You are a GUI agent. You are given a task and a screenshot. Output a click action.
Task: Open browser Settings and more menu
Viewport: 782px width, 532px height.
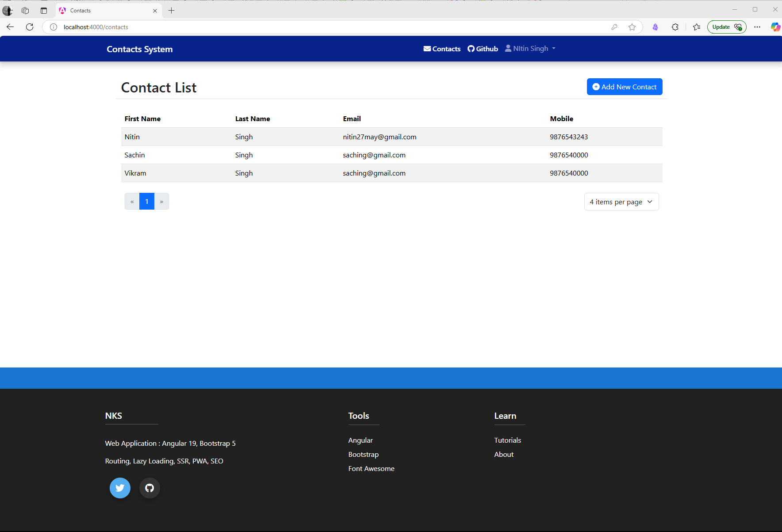point(757,27)
